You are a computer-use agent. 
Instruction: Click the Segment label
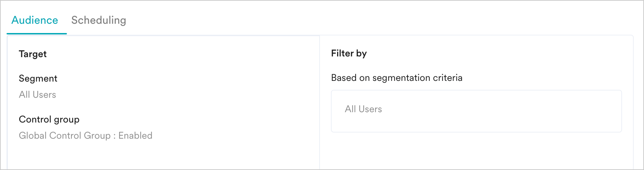[38, 78]
